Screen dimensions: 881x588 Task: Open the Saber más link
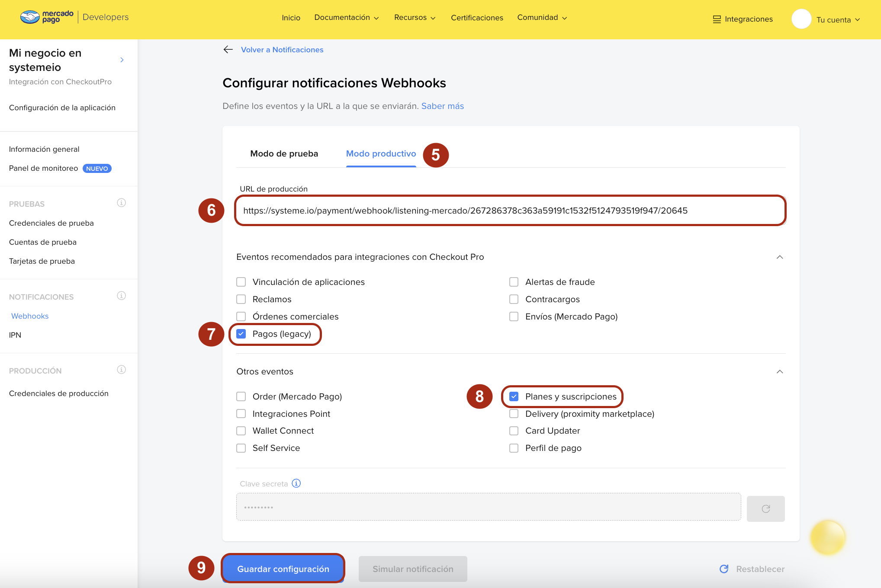(443, 106)
